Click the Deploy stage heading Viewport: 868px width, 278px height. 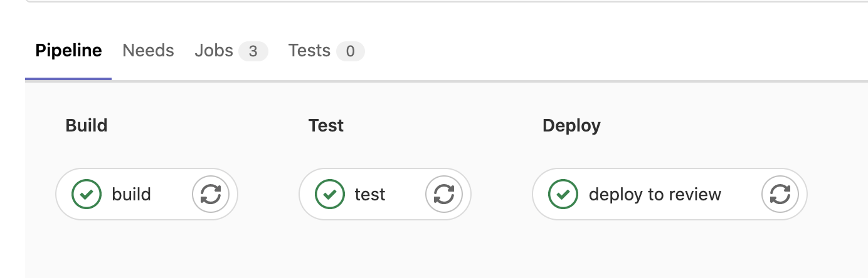pos(571,126)
